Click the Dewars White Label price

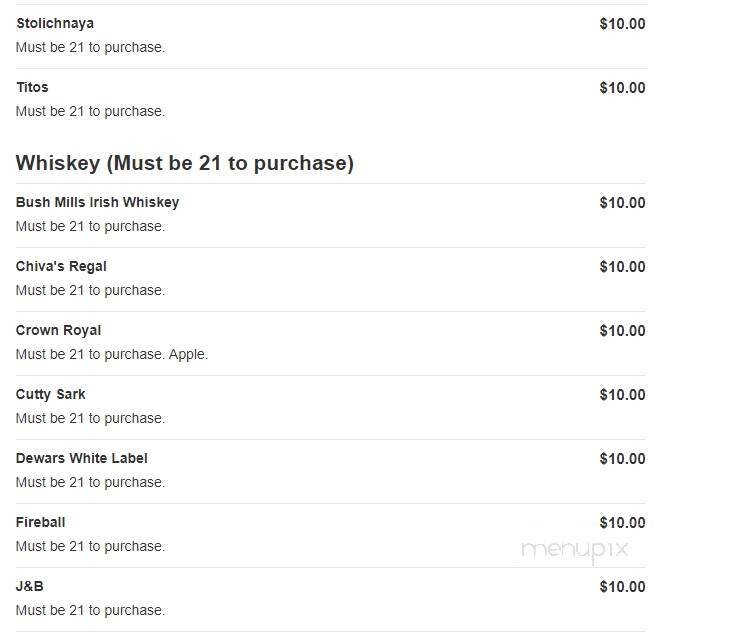pyautogui.click(x=622, y=458)
